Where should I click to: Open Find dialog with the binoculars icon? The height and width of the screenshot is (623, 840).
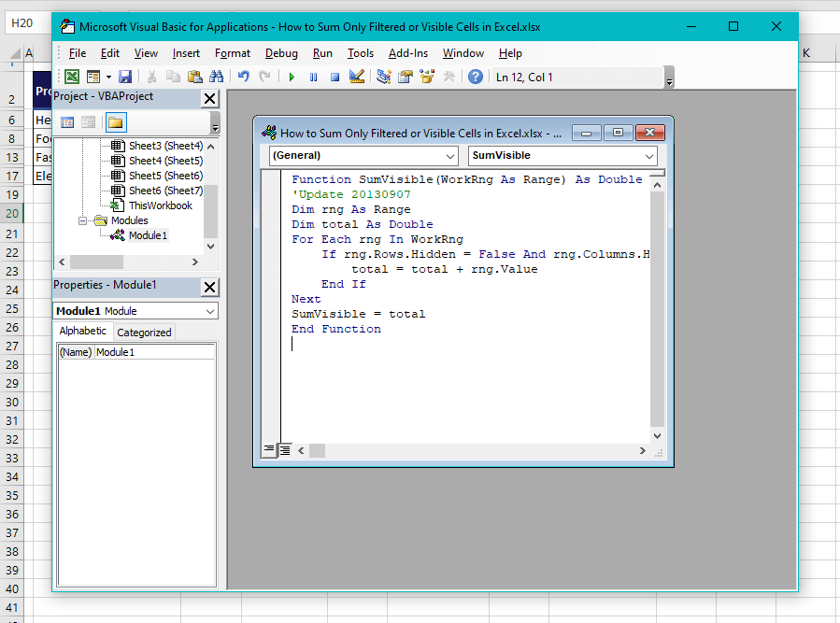216,77
